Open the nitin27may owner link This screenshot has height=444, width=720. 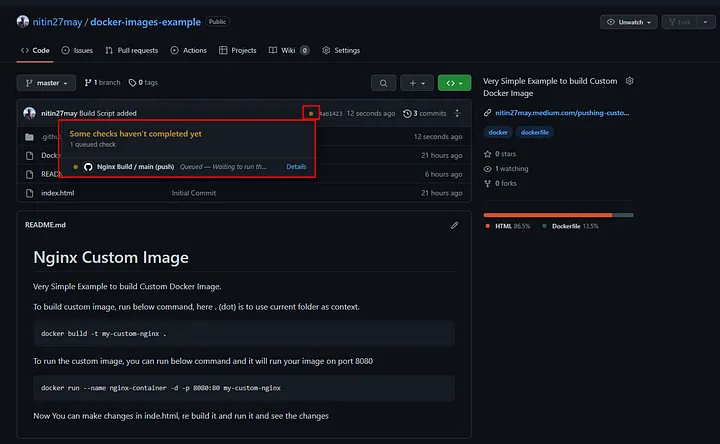click(x=57, y=22)
